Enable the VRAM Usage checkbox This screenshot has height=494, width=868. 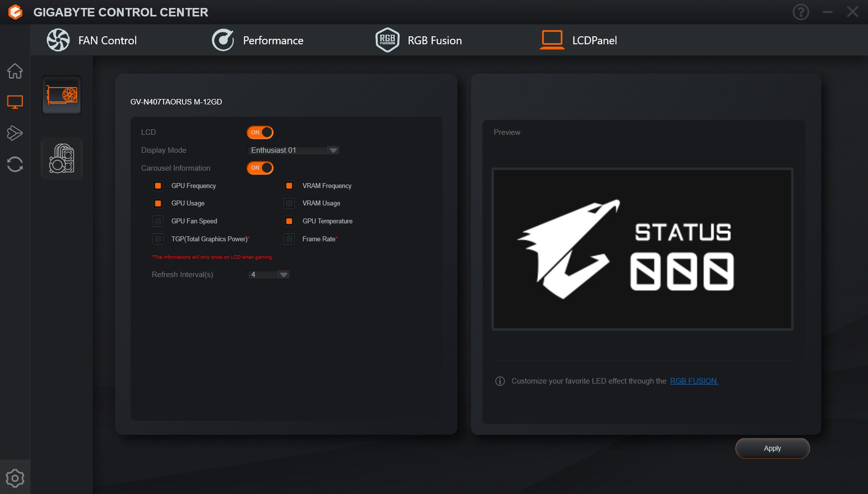pyautogui.click(x=289, y=203)
